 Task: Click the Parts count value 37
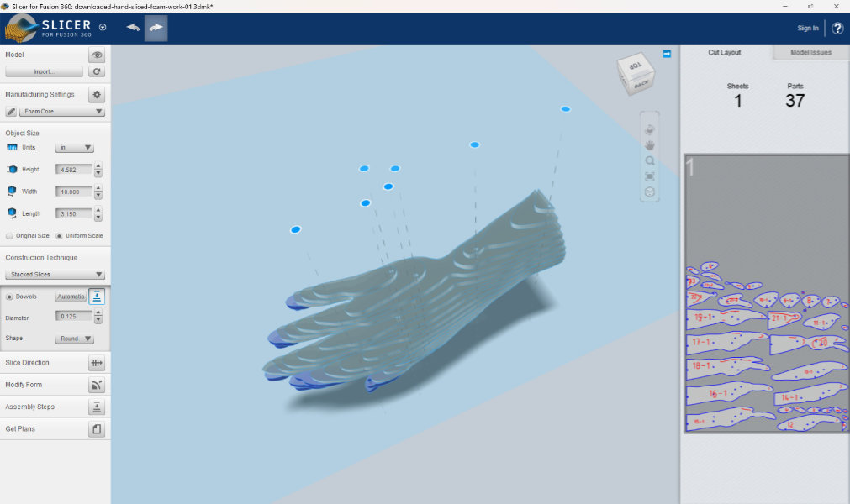coord(795,101)
